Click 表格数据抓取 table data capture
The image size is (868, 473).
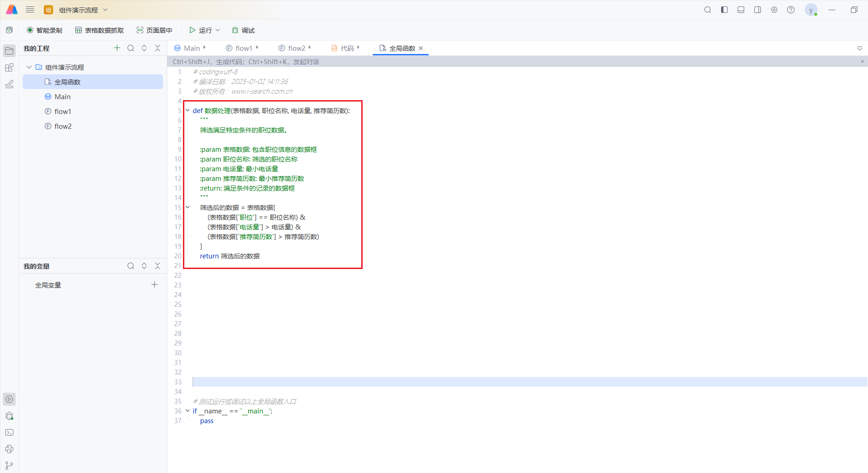pyautogui.click(x=100, y=30)
